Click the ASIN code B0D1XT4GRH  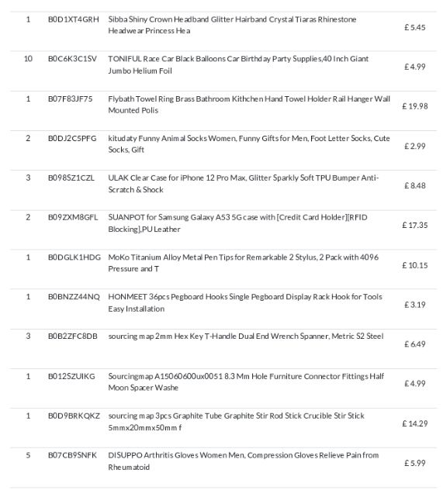74,19
